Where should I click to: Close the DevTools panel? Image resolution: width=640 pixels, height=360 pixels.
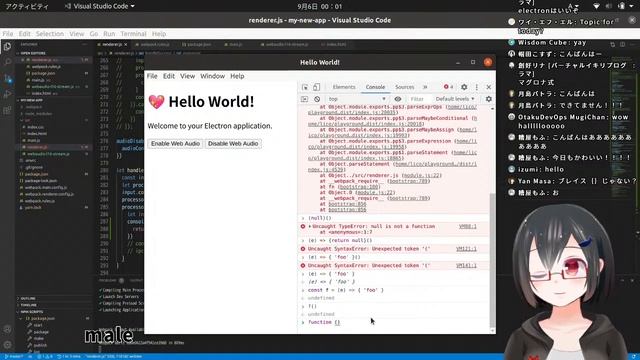click(489, 87)
